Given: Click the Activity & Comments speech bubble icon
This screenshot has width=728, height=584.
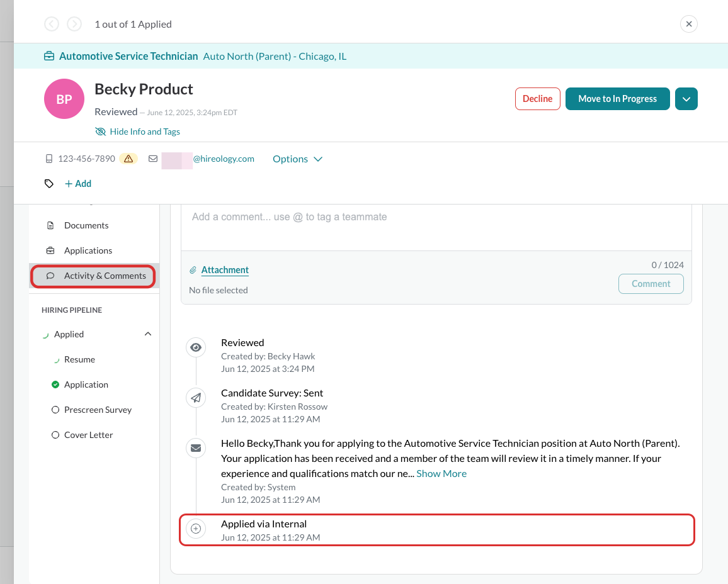Looking at the screenshot, I should click(x=50, y=276).
